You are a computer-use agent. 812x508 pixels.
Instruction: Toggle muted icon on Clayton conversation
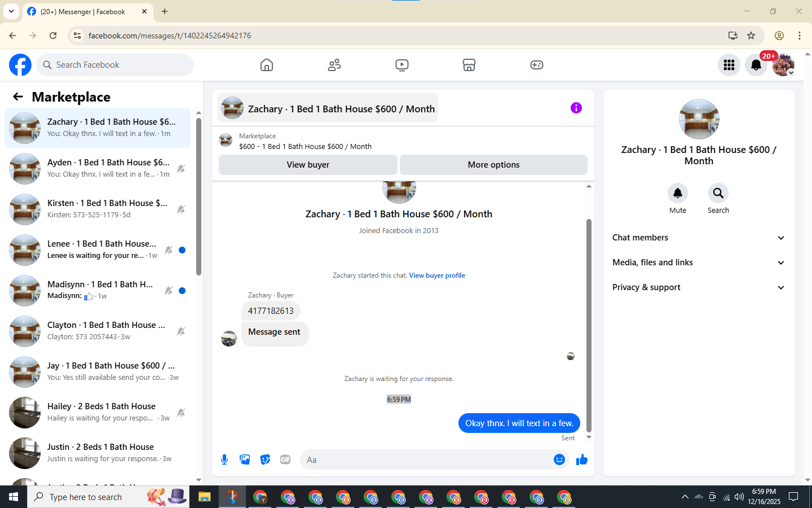coord(181,331)
